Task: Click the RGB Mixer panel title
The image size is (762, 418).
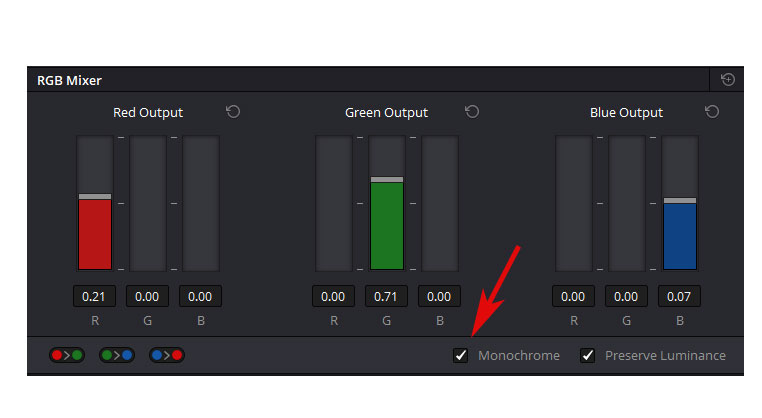Action: [x=69, y=81]
